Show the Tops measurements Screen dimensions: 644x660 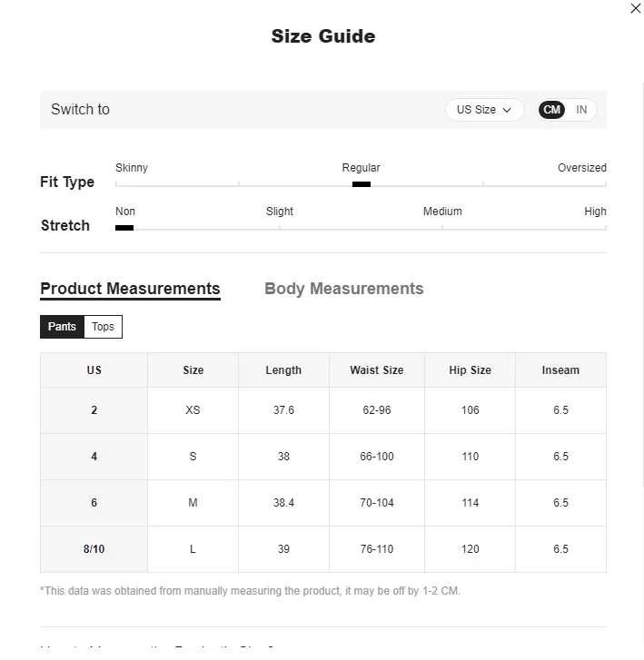(x=103, y=327)
